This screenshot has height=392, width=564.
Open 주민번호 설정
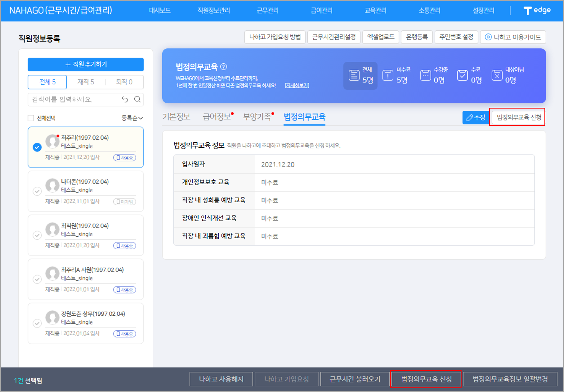tap(457, 37)
